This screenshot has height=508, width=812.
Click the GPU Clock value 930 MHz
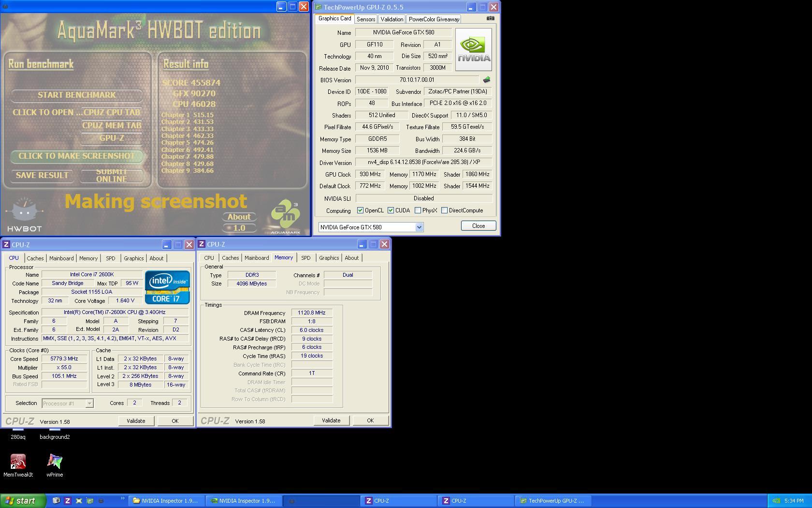click(x=370, y=174)
